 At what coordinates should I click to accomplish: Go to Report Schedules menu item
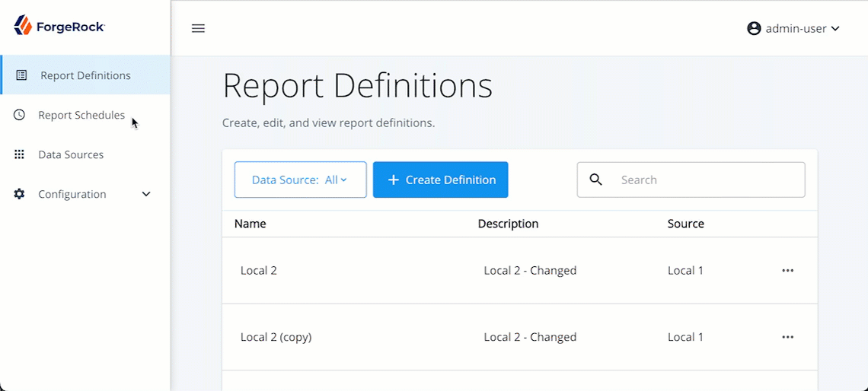pos(81,115)
